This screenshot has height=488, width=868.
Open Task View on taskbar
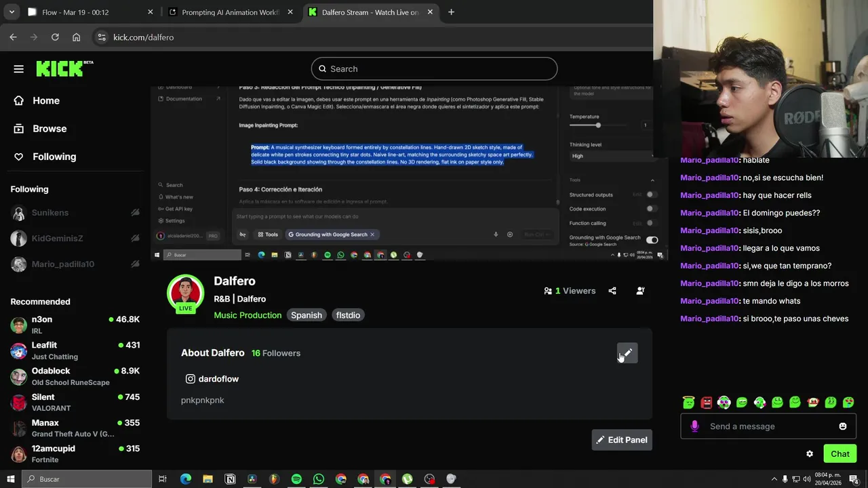163,479
